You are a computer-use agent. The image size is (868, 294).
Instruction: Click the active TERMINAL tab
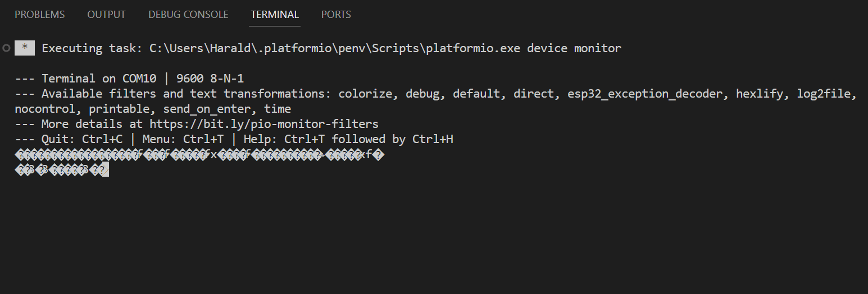pos(275,15)
